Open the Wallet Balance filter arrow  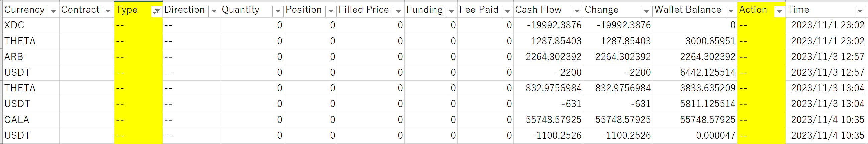[x=731, y=11]
